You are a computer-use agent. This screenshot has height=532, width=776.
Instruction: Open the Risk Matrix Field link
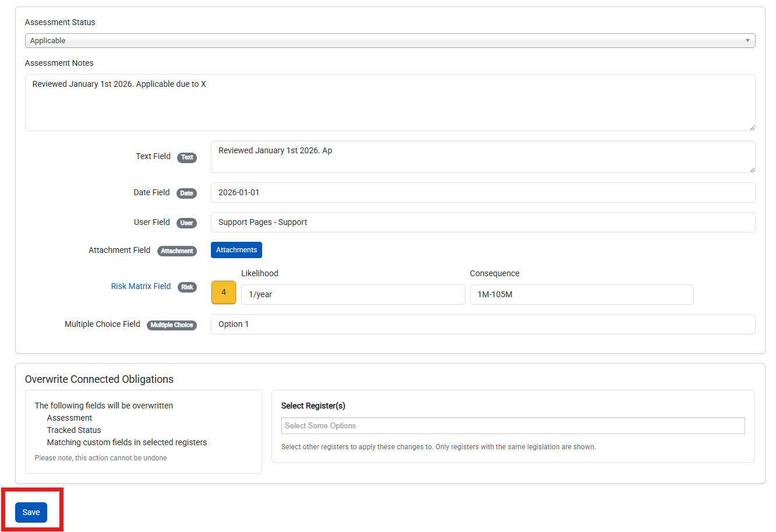coord(141,286)
